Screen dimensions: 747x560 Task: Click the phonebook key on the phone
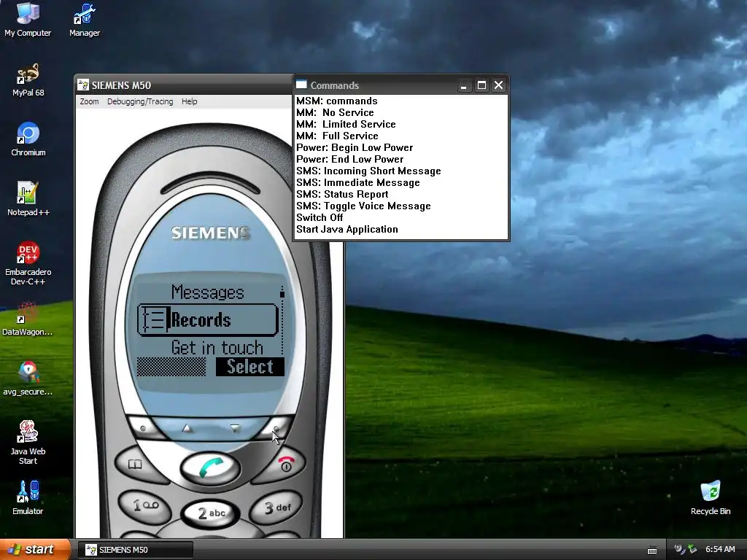coord(136,464)
